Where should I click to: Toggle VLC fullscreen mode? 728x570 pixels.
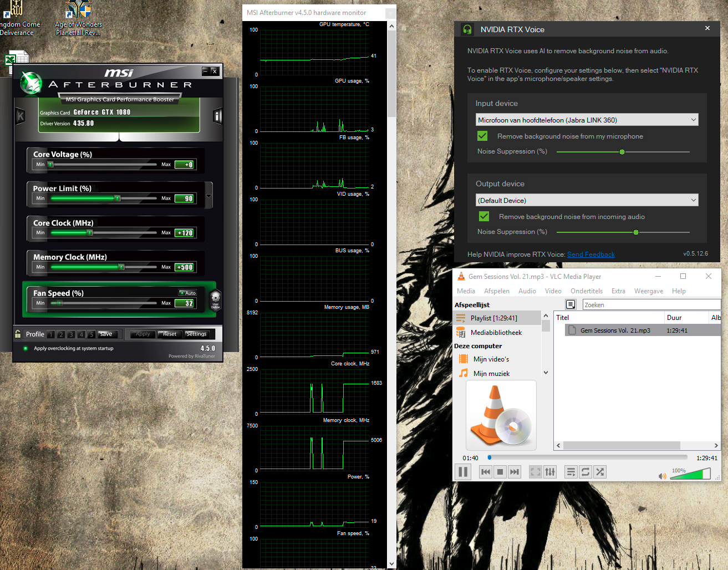coord(535,472)
